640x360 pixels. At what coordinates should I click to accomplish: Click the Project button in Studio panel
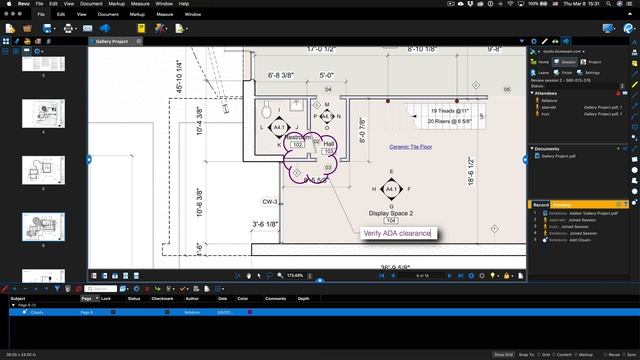click(591, 62)
